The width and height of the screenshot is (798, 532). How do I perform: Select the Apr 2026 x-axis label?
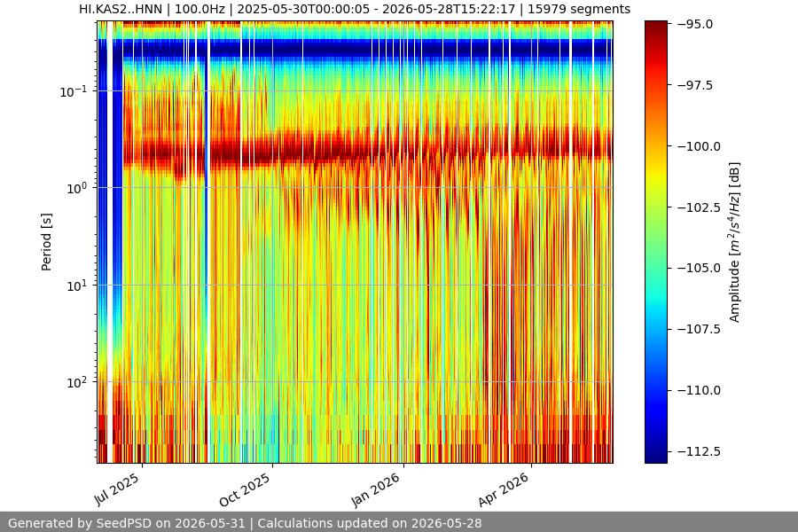click(504, 490)
